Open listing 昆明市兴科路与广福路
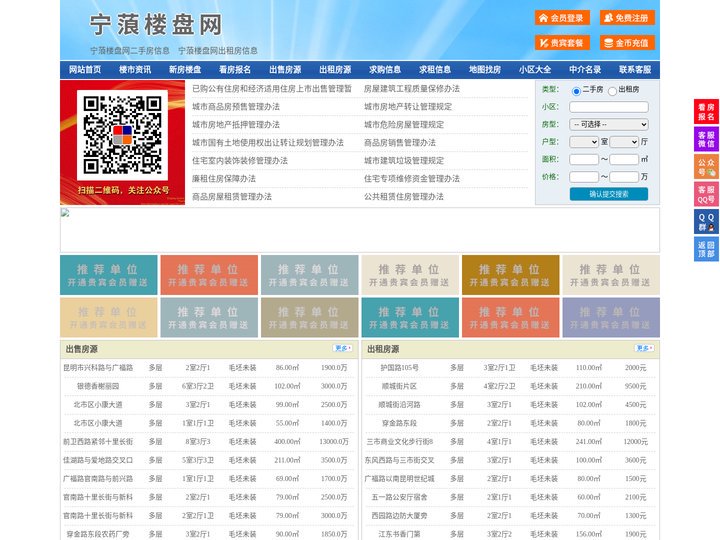The height and width of the screenshot is (540, 720). click(98, 368)
